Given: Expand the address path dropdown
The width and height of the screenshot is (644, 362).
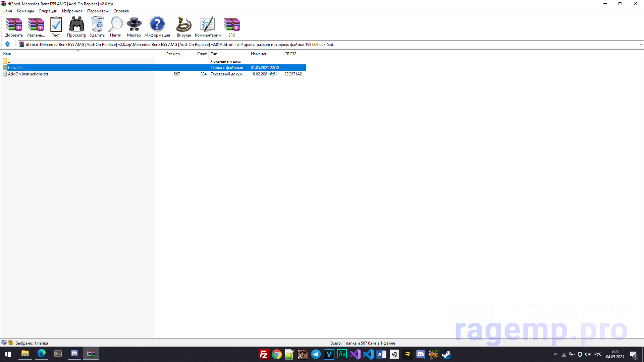Looking at the screenshot, I should coord(641,45).
